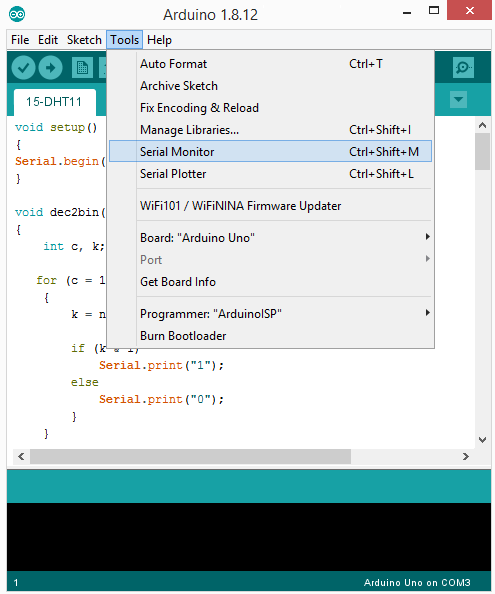
Task: Expand the Board "Arduino Uno" submenu arrow
Action: 427,237
